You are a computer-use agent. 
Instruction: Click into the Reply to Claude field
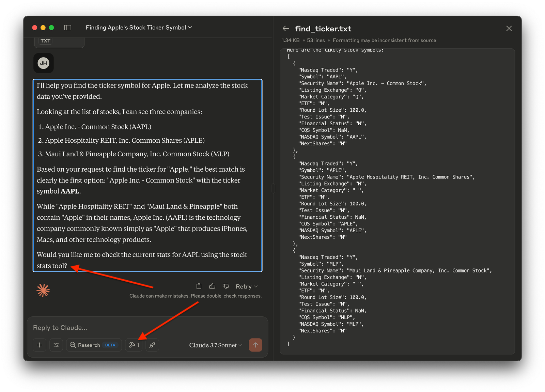coord(147,328)
